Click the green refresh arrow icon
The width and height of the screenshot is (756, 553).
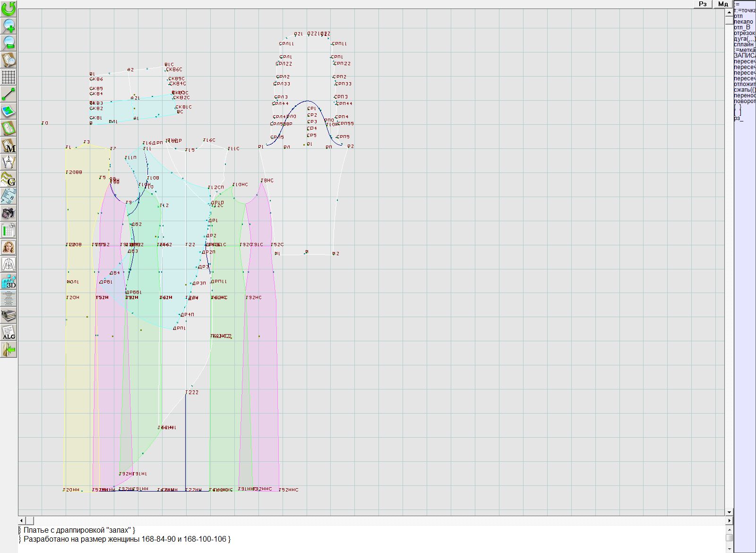click(x=9, y=8)
